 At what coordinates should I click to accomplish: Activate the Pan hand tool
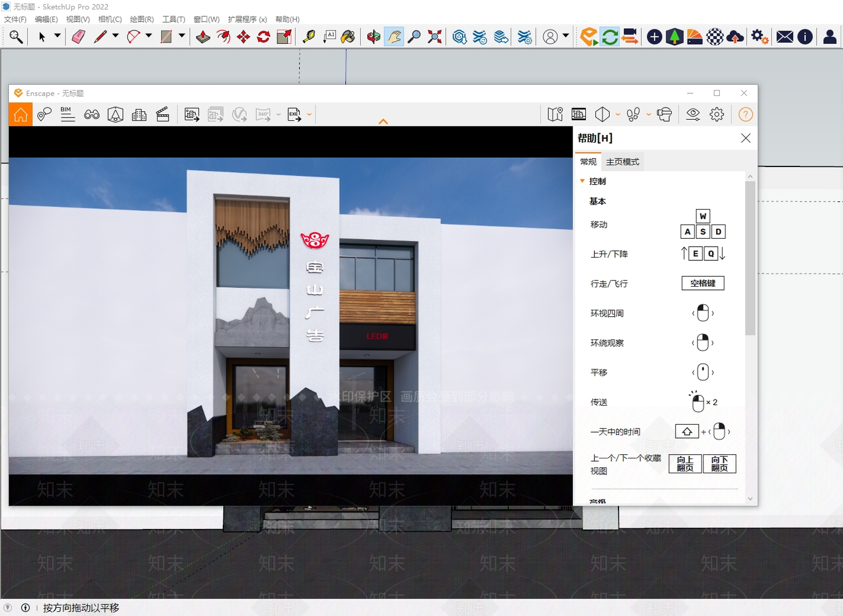(x=394, y=37)
